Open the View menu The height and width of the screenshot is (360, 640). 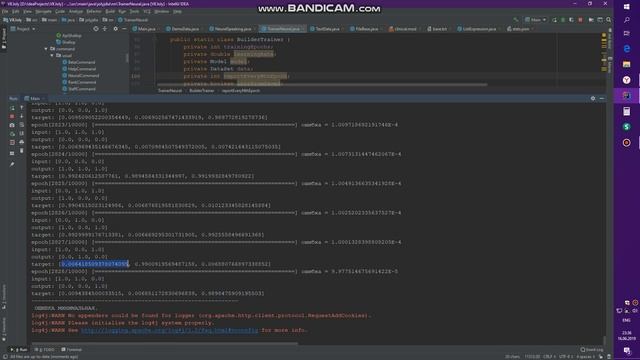point(27,11)
